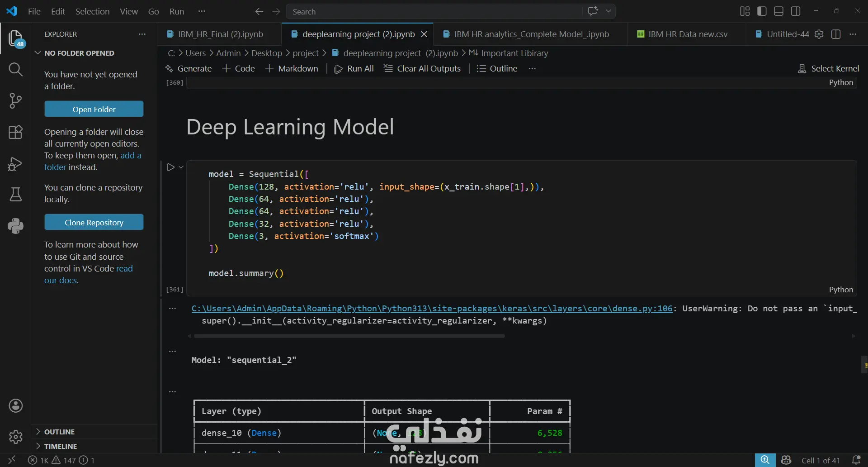Open the Selection menu
This screenshot has width=868, height=467.
[92, 11]
